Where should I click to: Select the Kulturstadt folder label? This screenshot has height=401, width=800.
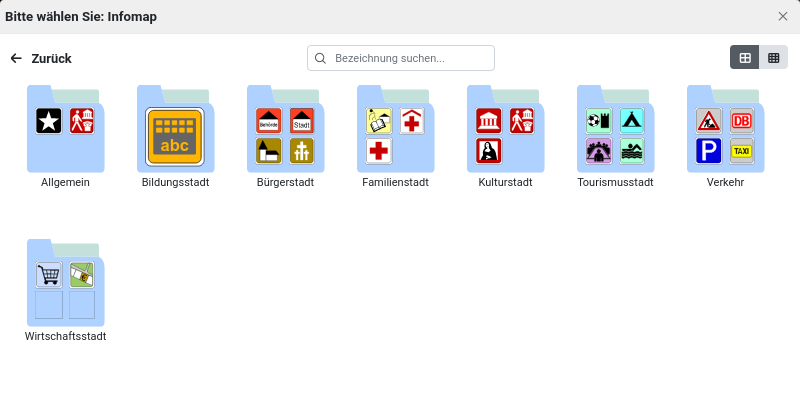tap(506, 182)
